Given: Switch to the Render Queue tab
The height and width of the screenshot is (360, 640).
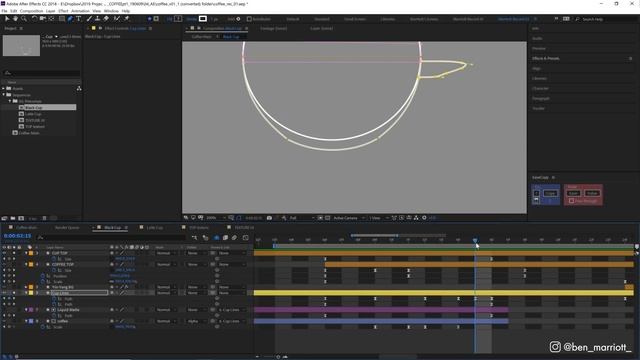Looking at the screenshot, I should tap(67, 227).
